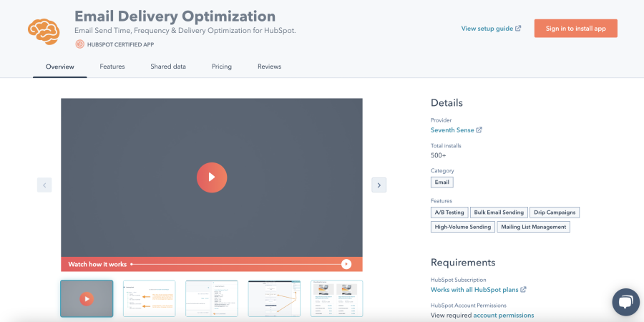Click the Watch how it works banner text

(97, 265)
